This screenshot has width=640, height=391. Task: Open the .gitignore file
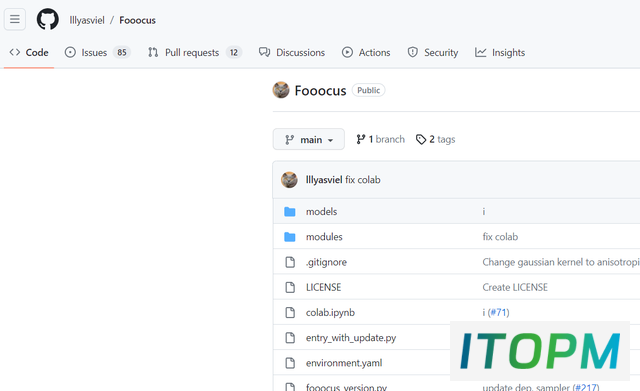[326, 262]
